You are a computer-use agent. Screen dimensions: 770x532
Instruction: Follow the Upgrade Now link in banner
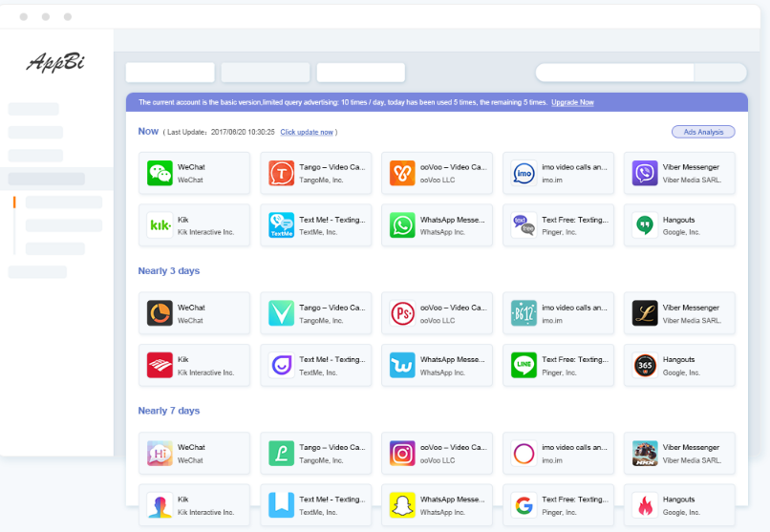pos(572,102)
